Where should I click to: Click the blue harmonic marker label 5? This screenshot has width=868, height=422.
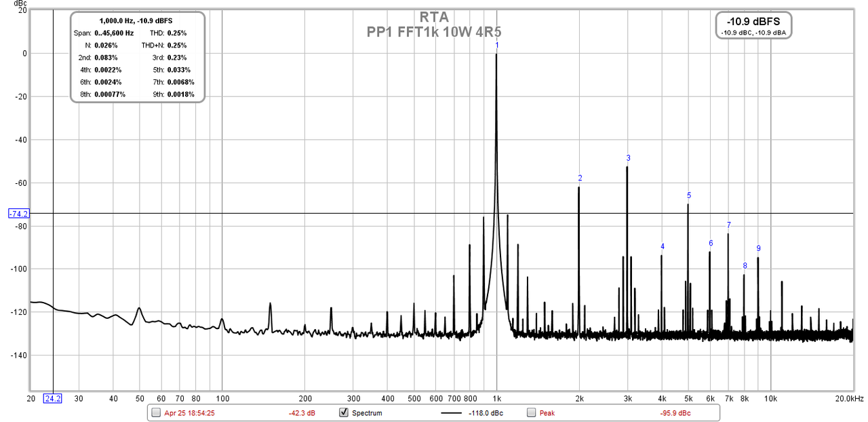[689, 195]
